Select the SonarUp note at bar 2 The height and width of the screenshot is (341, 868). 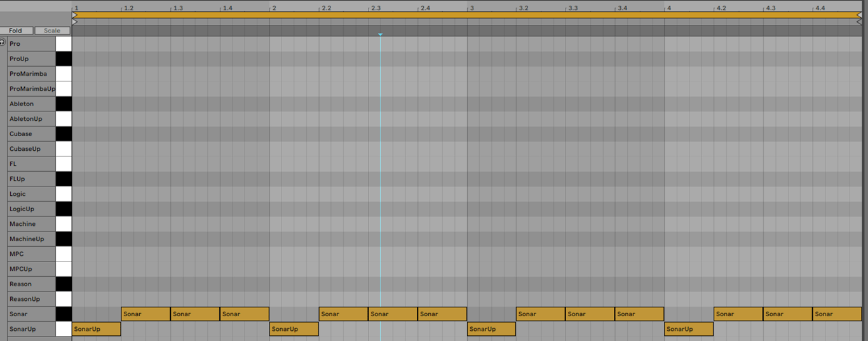click(294, 329)
